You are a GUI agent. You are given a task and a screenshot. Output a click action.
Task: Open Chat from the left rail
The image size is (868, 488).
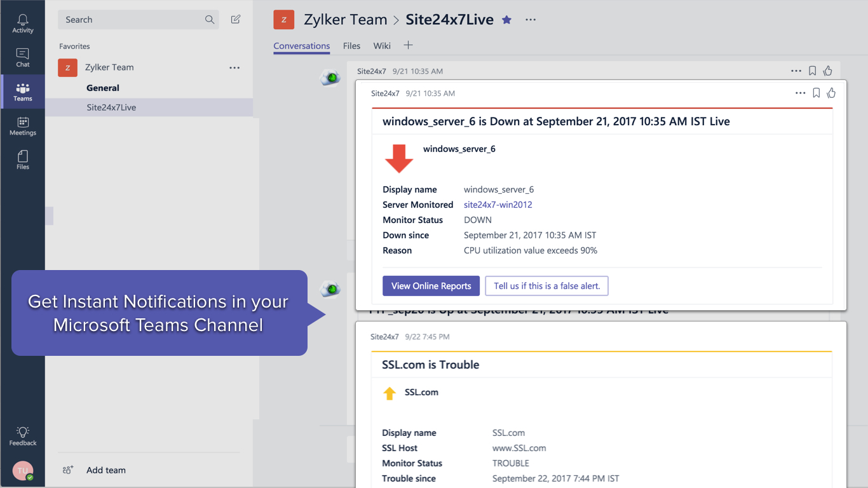[23, 58]
